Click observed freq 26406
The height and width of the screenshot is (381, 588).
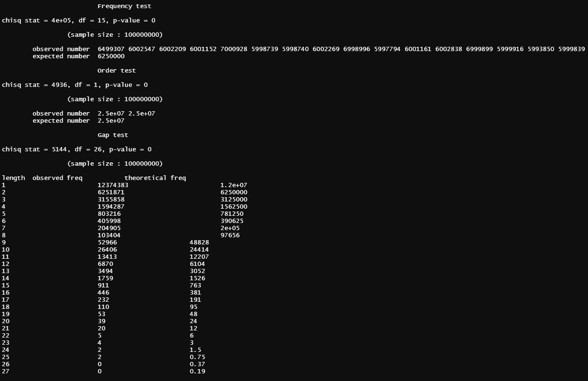(107, 250)
